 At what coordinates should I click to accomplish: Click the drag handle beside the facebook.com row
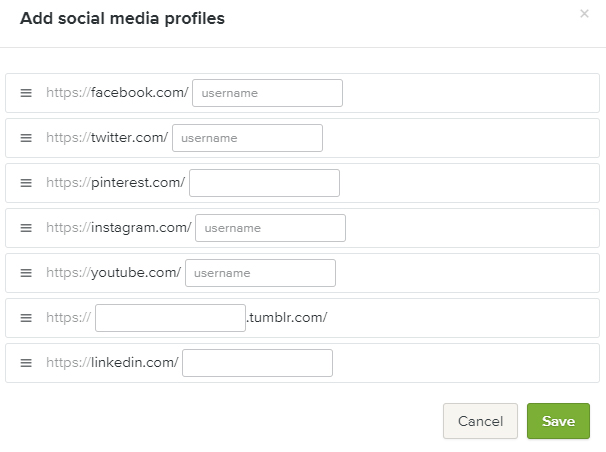(x=26, y=93)
